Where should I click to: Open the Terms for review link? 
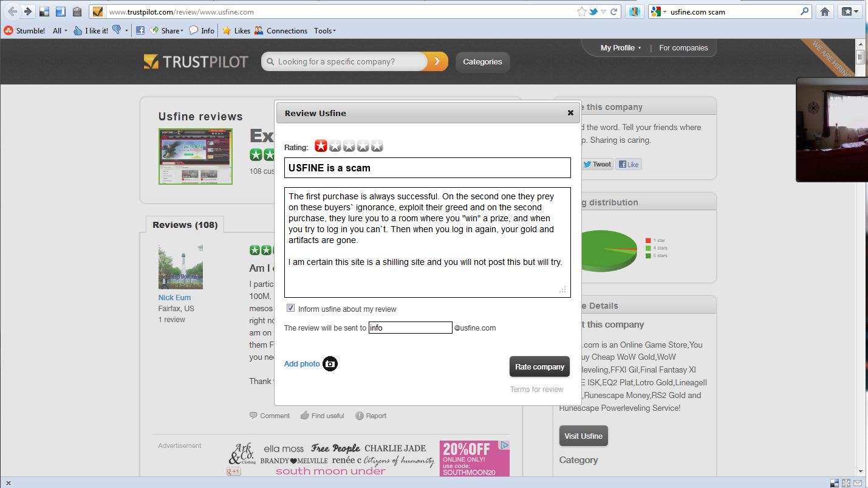pyautogui.click(x=536, y=389)
